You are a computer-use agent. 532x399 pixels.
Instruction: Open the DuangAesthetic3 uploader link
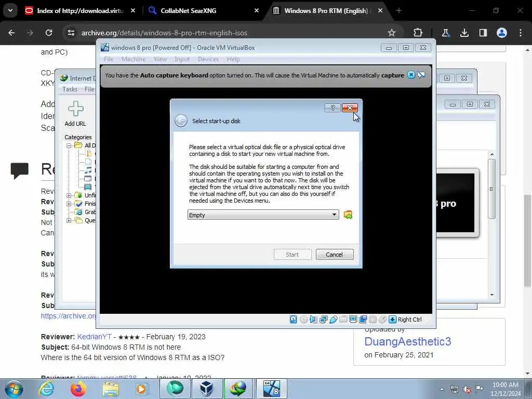(x=408, y=341)
